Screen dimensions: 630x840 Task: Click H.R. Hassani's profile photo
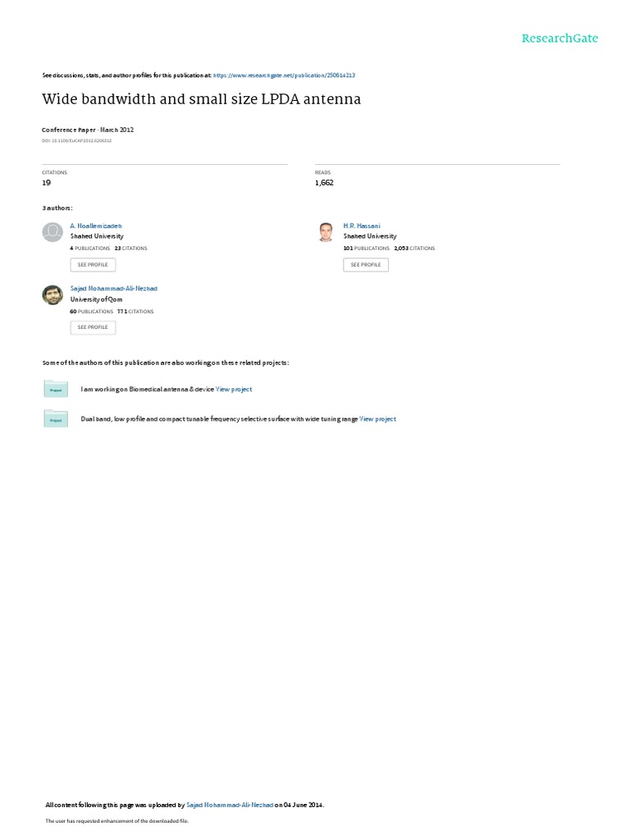[326, 232]
